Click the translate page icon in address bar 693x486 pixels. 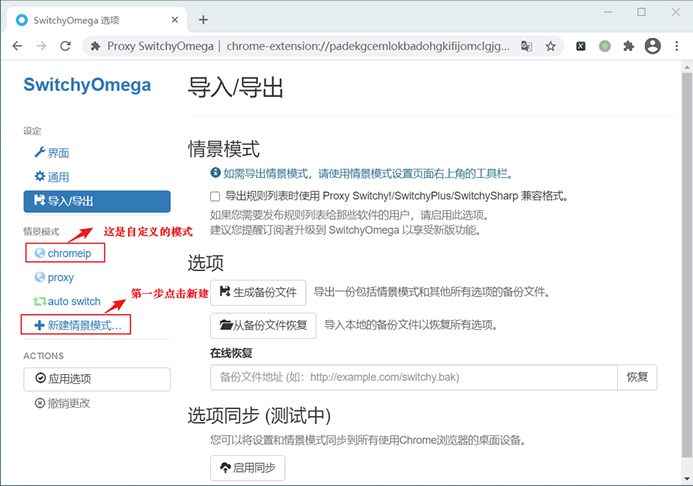[526, 46]
